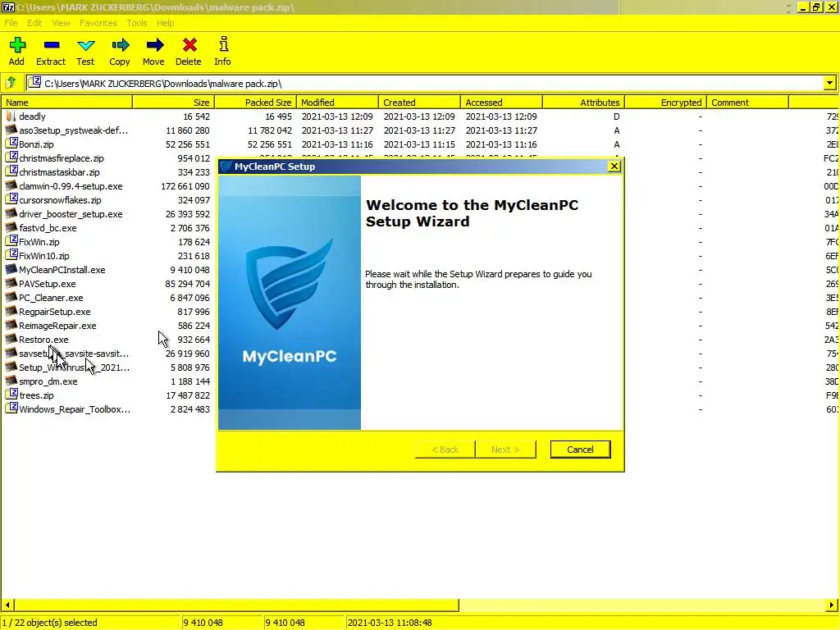Select the christmastaskbar.zip file icon
Image resolution: width=840 pixels, height=630 pixels.
11,172
